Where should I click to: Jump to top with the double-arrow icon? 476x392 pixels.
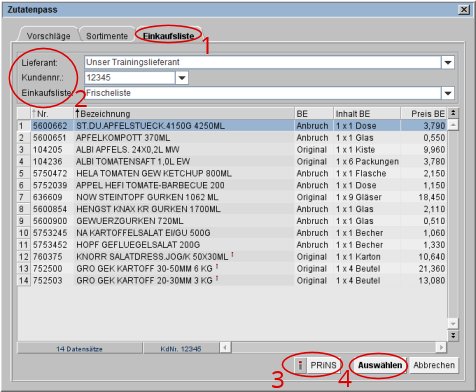tap(453, 113)
